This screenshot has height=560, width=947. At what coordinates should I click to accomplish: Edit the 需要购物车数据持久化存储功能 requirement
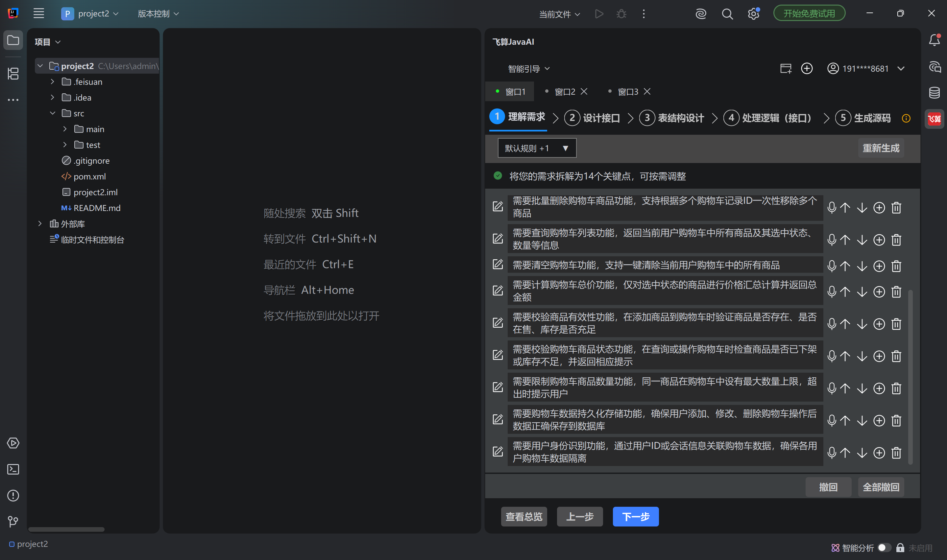point(498,419)
